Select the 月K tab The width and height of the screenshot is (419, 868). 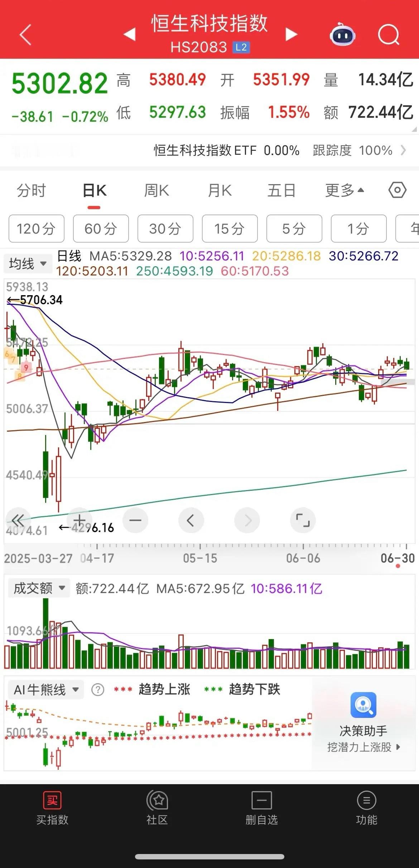[x=220, y=190]
